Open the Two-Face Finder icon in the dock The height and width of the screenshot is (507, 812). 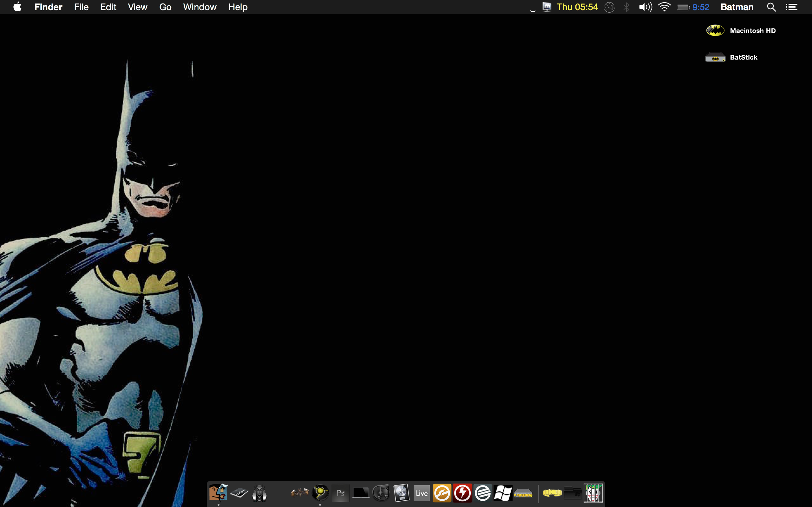(x=218, y=492)
